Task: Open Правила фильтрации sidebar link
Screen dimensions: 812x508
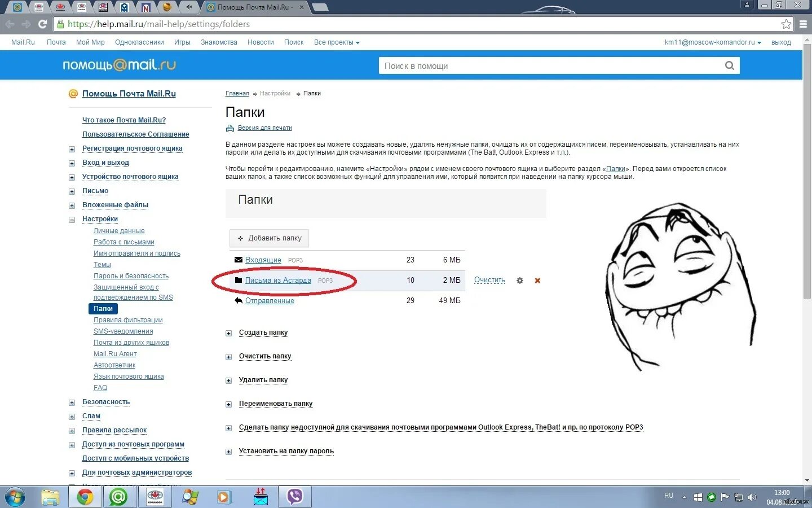Action: point(128,320)
